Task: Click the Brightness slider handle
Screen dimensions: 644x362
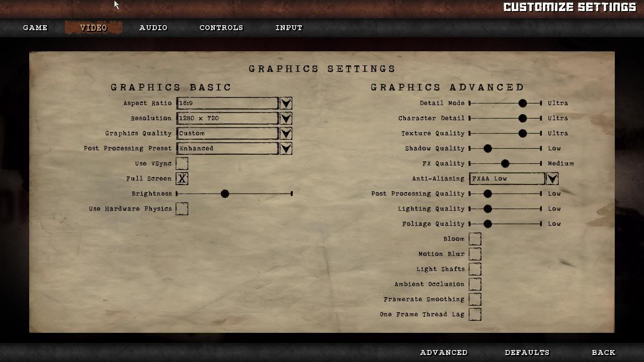Action: pos(225,194)
